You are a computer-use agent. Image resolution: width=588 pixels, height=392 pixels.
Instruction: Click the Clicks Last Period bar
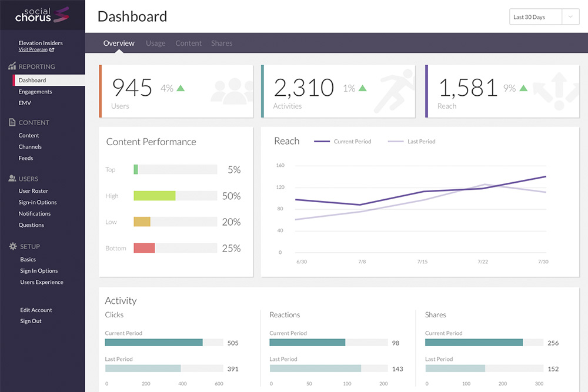143,368
